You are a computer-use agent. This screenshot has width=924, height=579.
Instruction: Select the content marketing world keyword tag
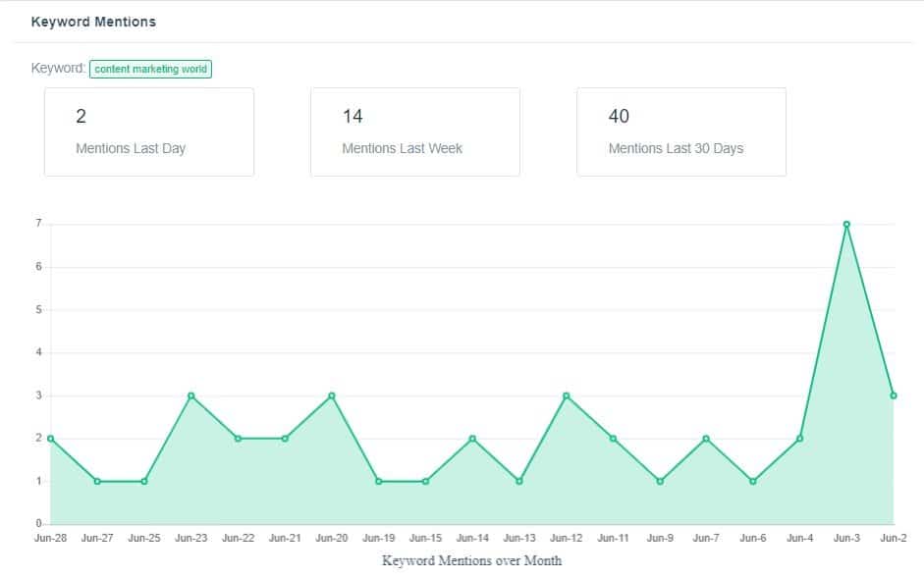pos(151,69)
